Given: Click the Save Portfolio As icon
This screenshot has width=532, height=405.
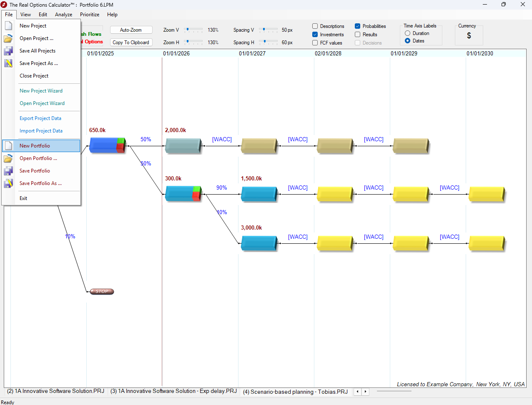Looking at the screenshot, I should (x=8, y=183).
